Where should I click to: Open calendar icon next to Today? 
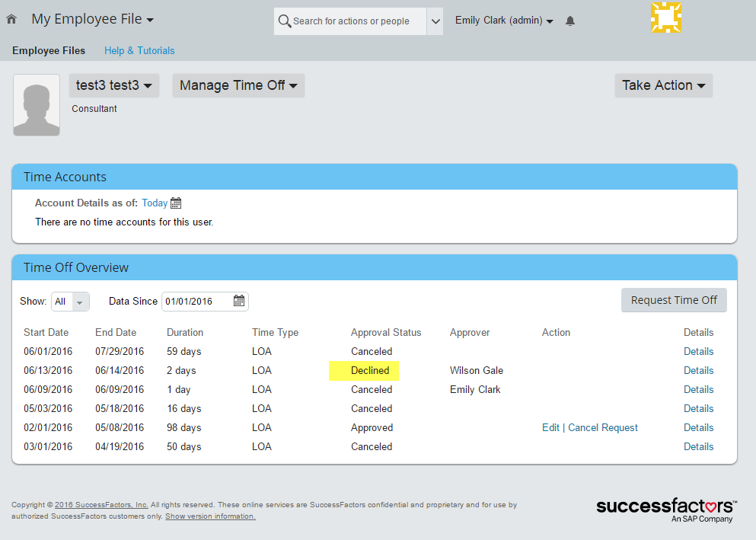click(x=176, y=203)
